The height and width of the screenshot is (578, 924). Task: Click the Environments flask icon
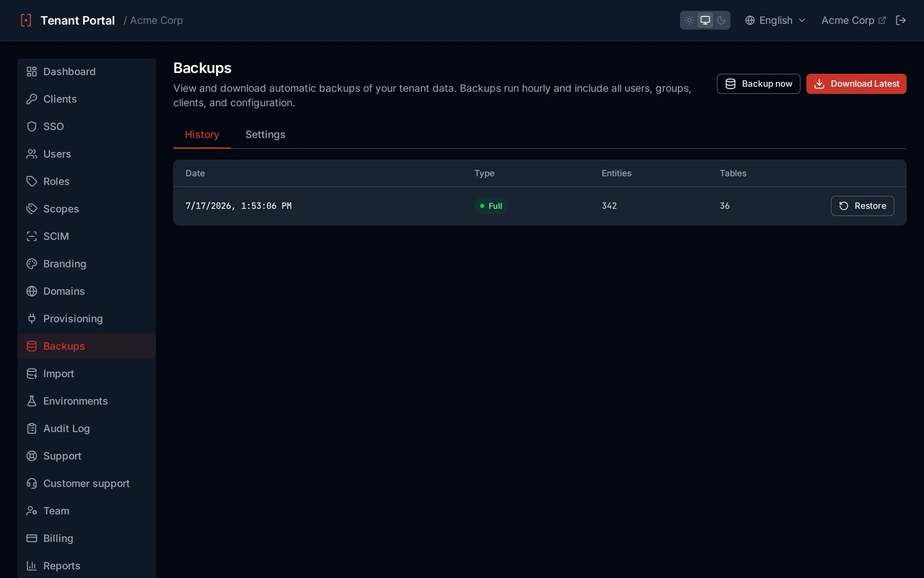click(x=32, y=401)
